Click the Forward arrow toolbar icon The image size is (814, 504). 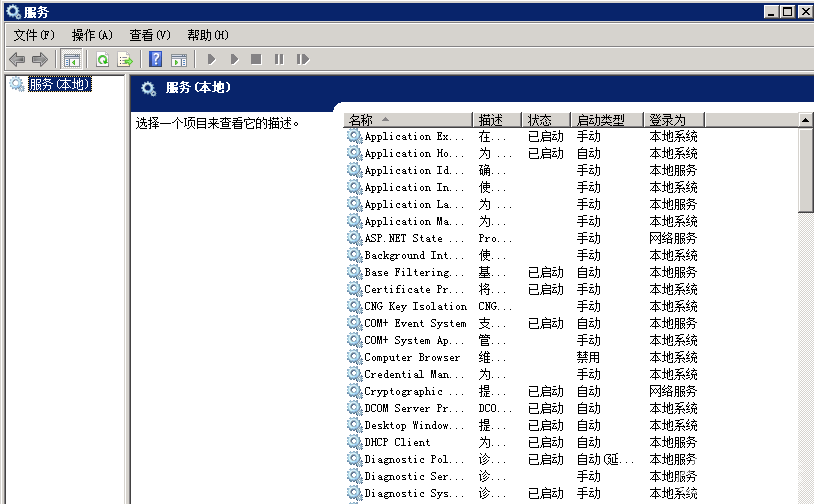pos(39,59)
